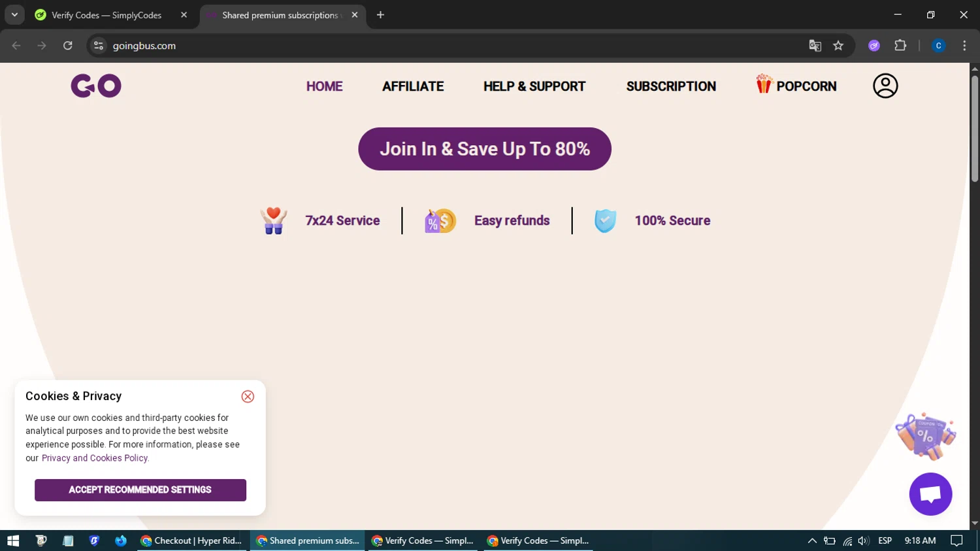Open the live chat bubble
The image size is (980, 551).
click(930, 494)
